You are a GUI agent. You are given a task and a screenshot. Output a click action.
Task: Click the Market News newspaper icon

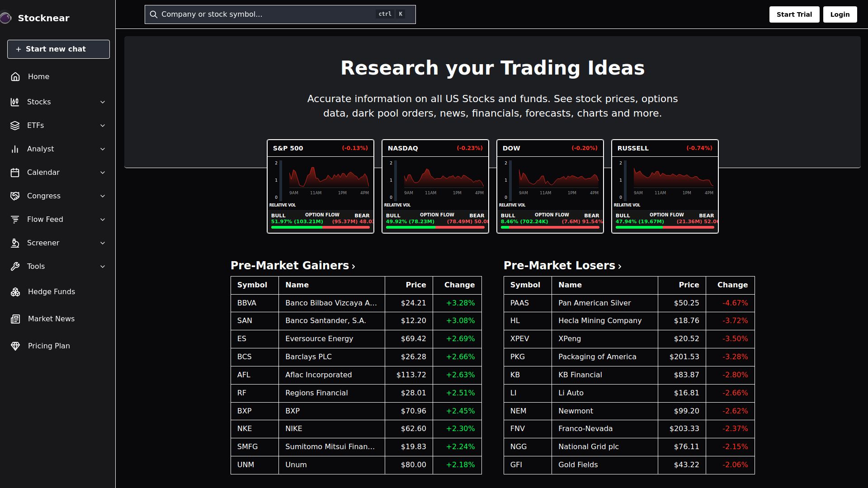click(x=15, y=319)
